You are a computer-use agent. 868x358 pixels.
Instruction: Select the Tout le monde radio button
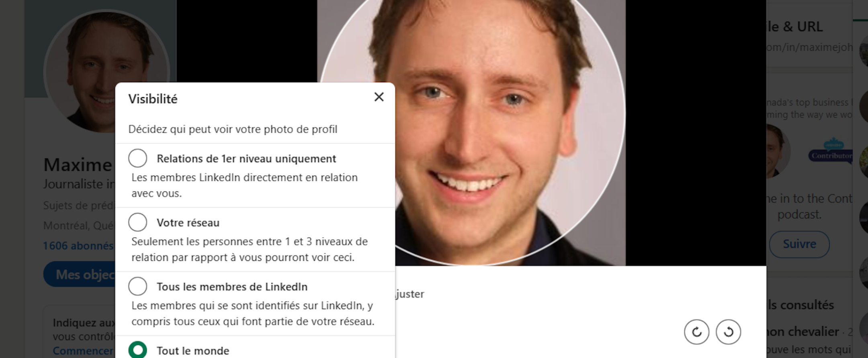coord(137,350)
